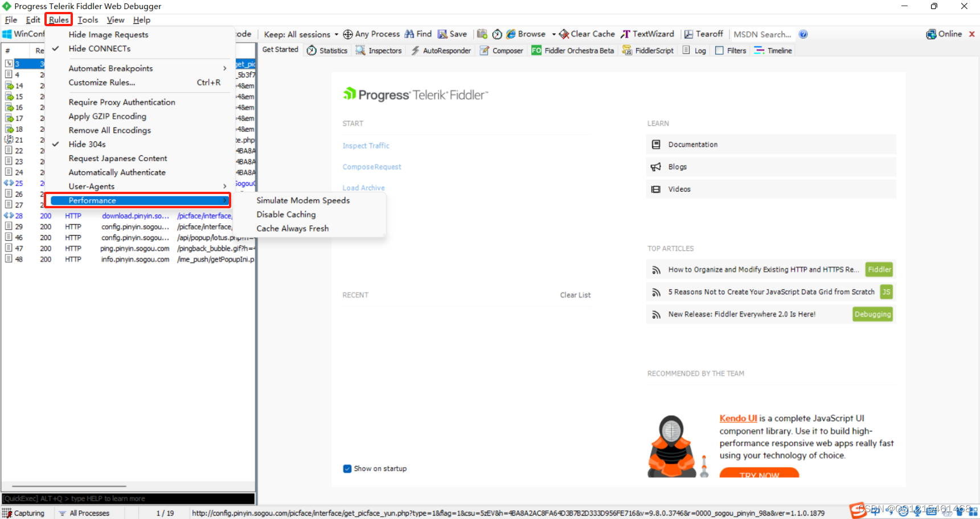Click the camera screenshot icon
The height and width of the screenshot is (519, 980).
pyautogui.click(x=482, y=34)
